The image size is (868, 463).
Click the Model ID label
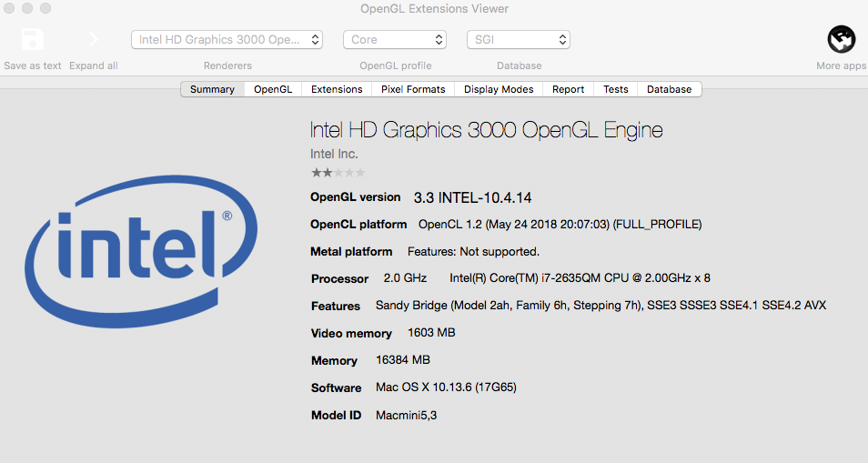[x=336, y=416]
